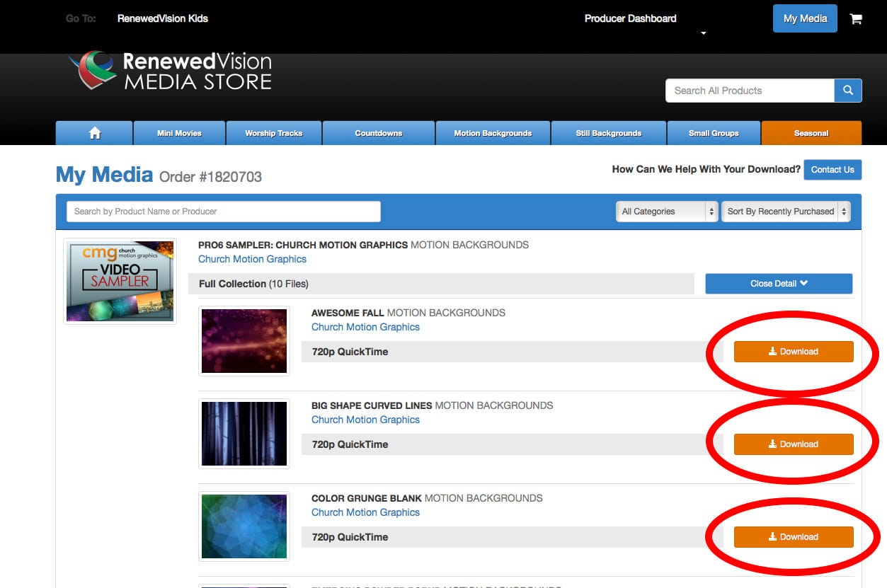Open the CMG Video Sampler thumbnail
Image resolution: width=887 pixels, height=588 pixels.
pyautogui.click(x=120, y=281)
